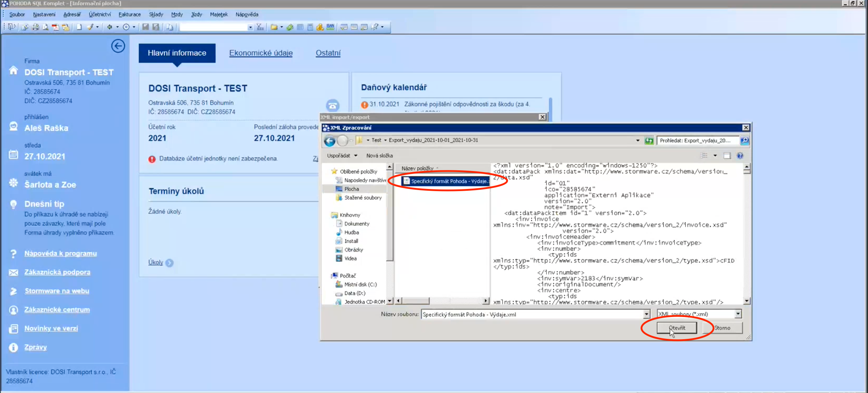Click the gold coins icon

(320, 27)
